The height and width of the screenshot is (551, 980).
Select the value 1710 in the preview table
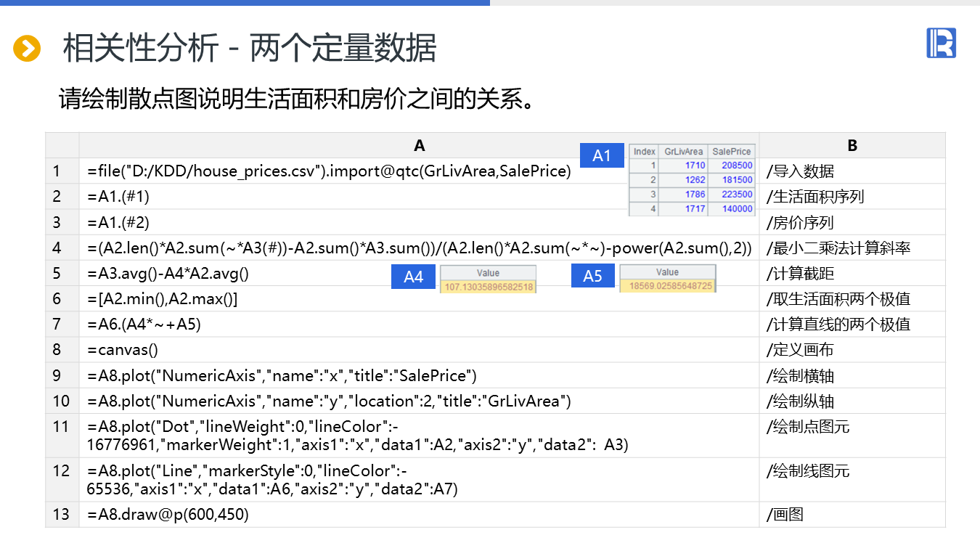tap(695, 166)
